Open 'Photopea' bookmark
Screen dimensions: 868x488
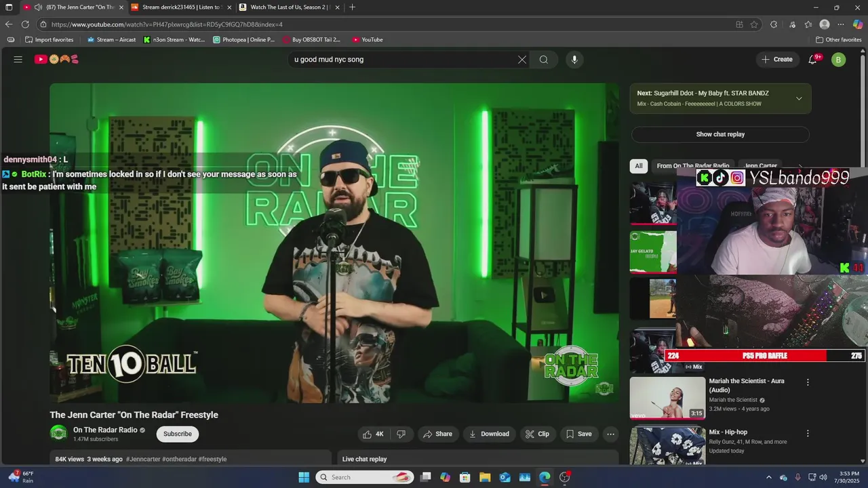pyautogui.click(x=244, y=40)
